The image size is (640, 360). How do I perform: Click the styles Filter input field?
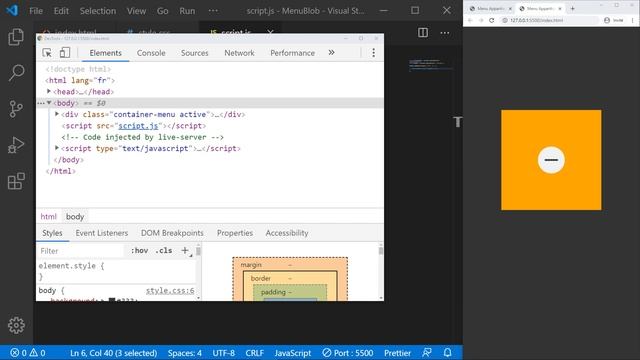click(x=80, y=251)
